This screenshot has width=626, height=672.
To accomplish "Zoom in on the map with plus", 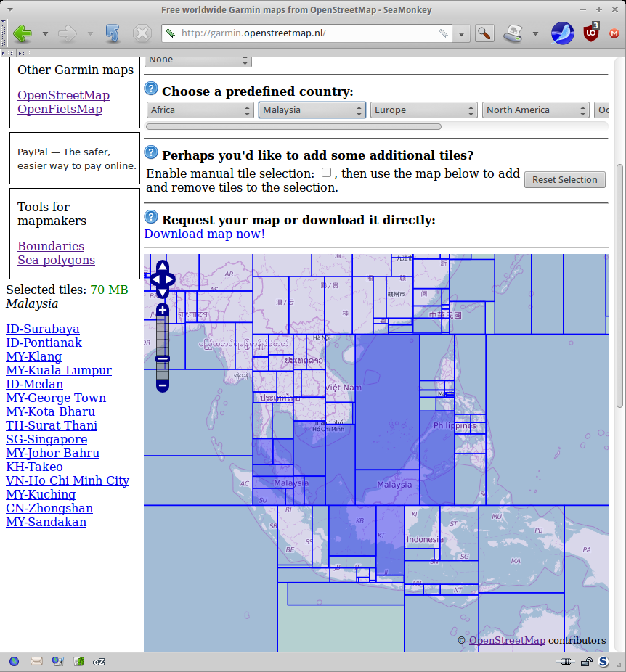I will coord(163,310).
